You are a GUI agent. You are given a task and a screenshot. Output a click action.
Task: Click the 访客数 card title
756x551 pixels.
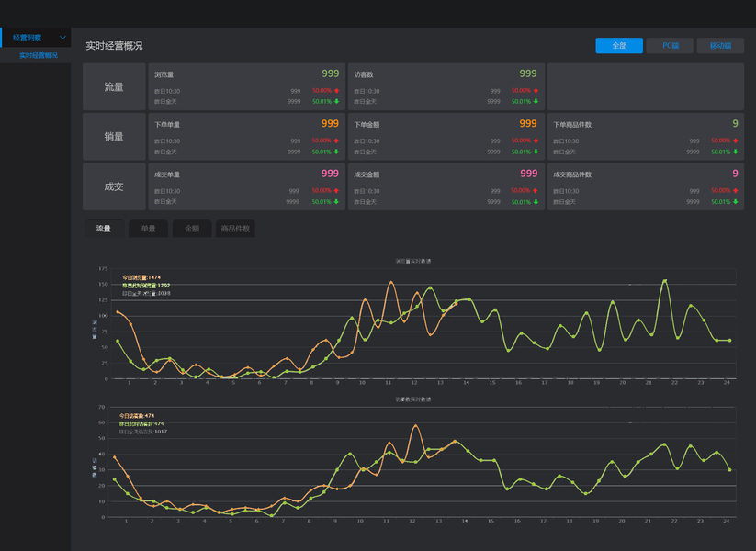pyautogui.click(x=364, y=74)
